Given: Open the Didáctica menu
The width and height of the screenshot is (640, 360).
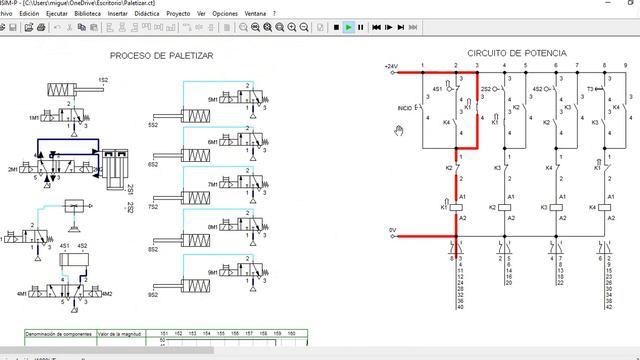Looking at the screenshot, I should click(147, 13).
